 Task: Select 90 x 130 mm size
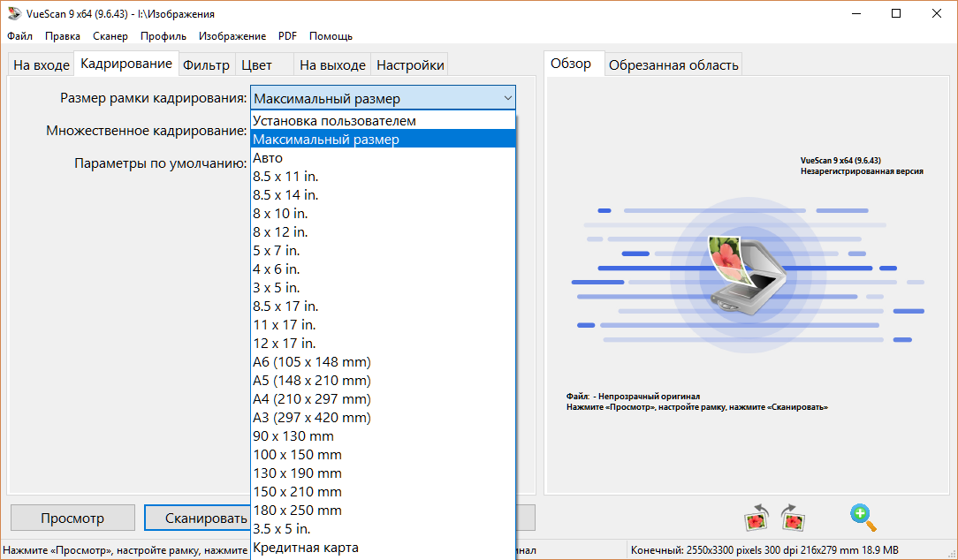click(383, 436)
